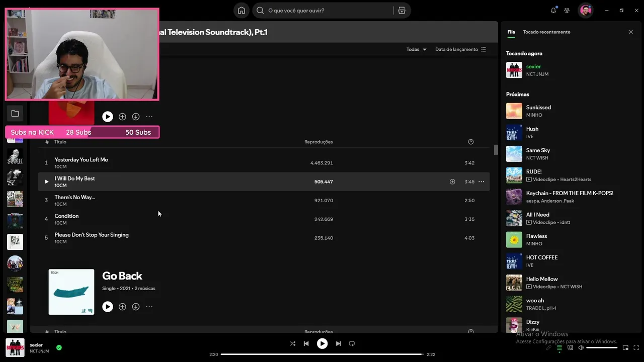
Task: Select track There's No Way...
Action: (264, 200)
